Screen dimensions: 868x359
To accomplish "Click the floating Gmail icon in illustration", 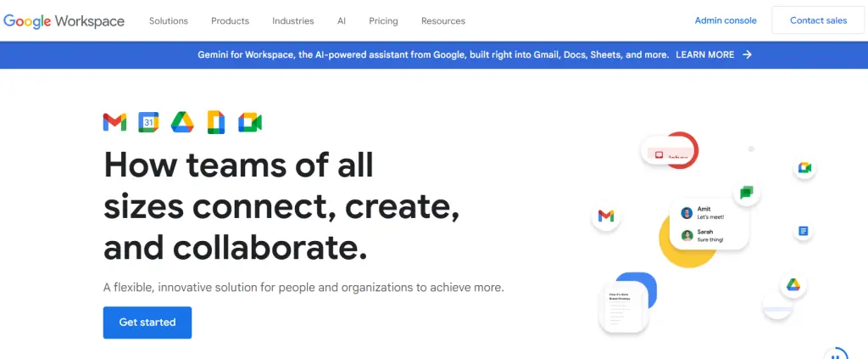I will (605, 216).
